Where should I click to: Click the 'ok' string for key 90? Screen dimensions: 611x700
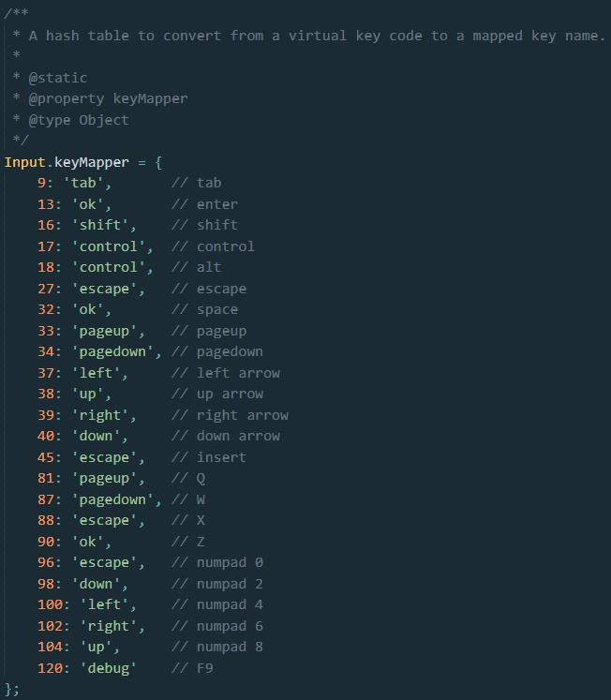pyautogui.click(x=87, y=542)
